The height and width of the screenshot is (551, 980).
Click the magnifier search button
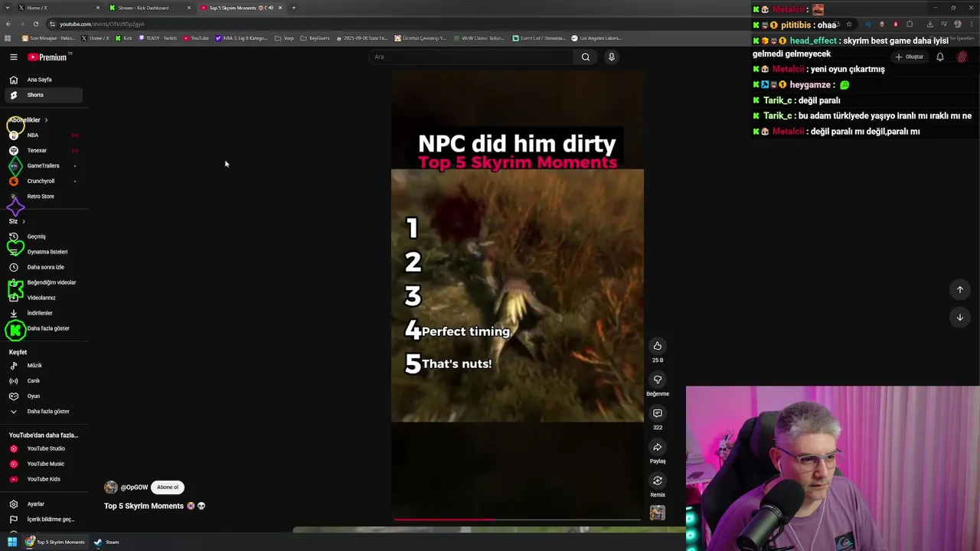coord(586,57)
